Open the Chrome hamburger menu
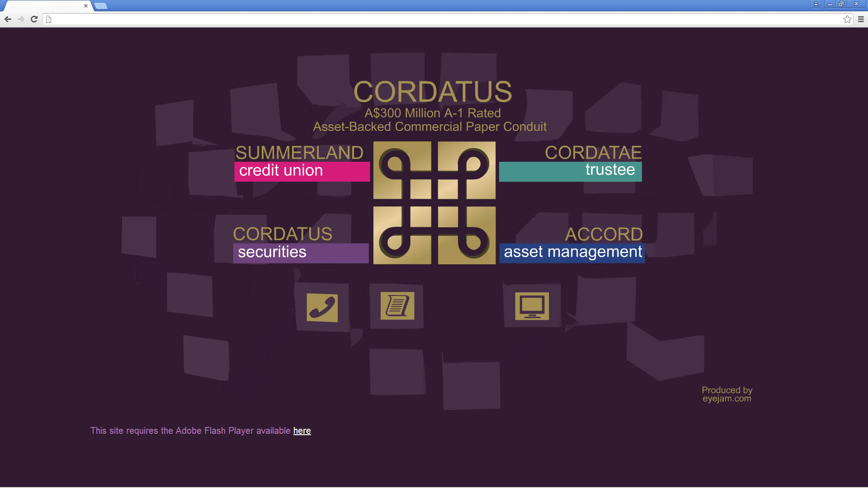This screenshot has width=868, height=488. point(861,19)
